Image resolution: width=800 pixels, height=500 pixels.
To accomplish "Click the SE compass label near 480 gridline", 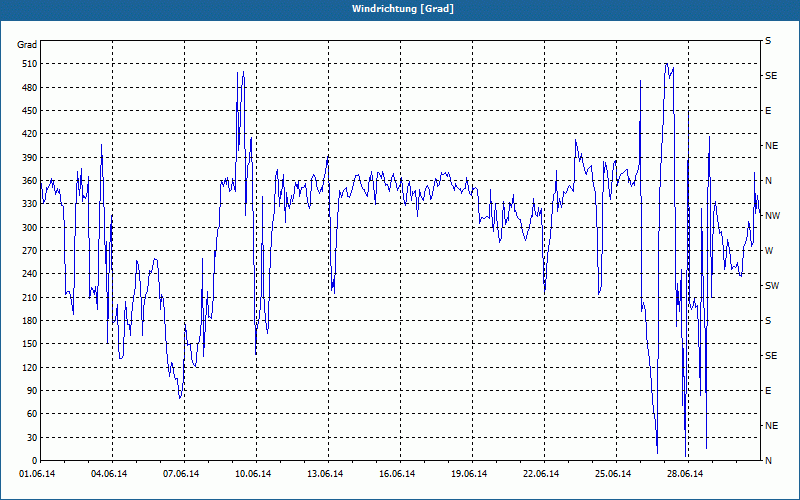I will [x=771, y=76].
